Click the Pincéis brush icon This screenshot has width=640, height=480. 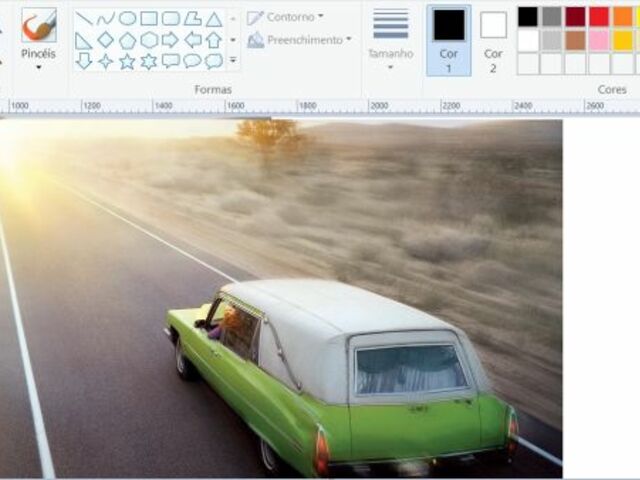coord(38,25)
